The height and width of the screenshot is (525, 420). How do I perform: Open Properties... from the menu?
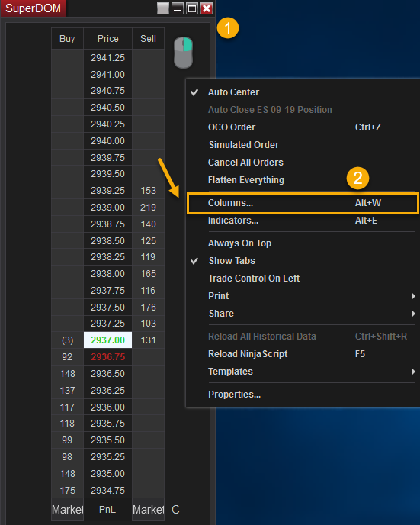pos(234,395)
